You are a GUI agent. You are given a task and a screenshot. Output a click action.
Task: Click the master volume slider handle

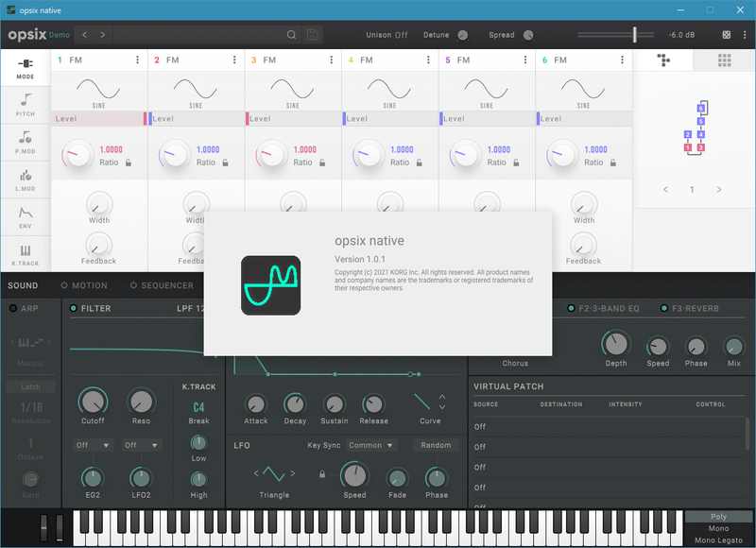634,35
